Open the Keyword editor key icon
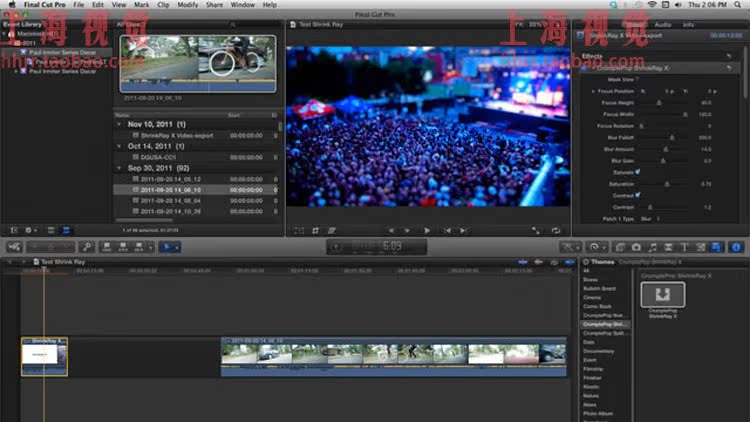Screen dimensions: 750x422 point(87,247)
